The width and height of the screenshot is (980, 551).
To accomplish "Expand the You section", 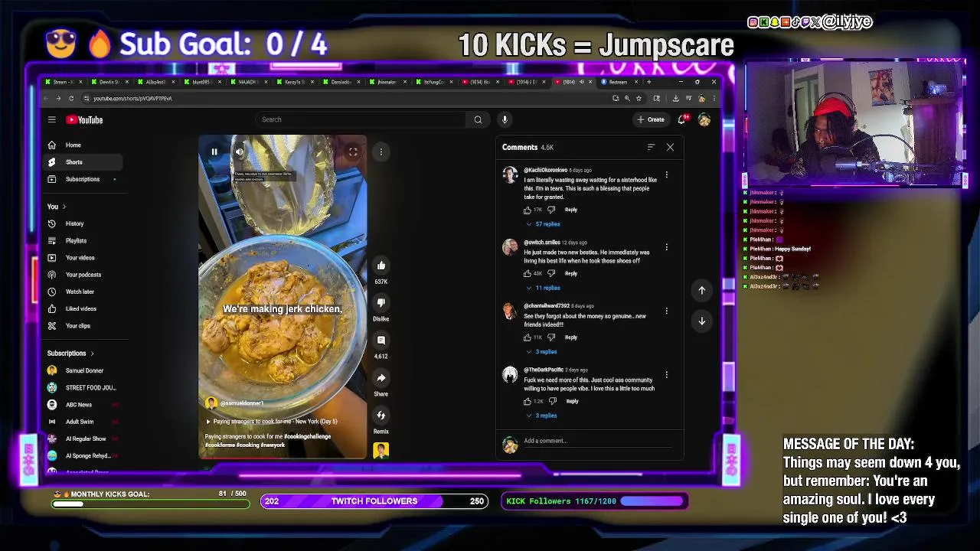I will tap(57, 207).
